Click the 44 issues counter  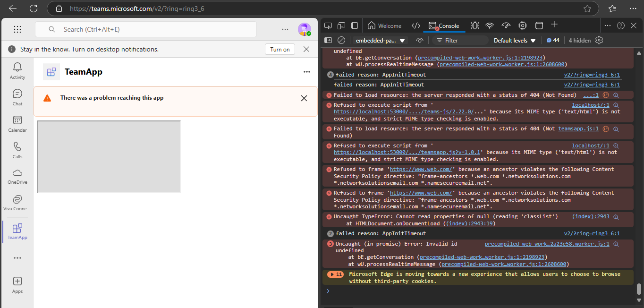[553, 40]
